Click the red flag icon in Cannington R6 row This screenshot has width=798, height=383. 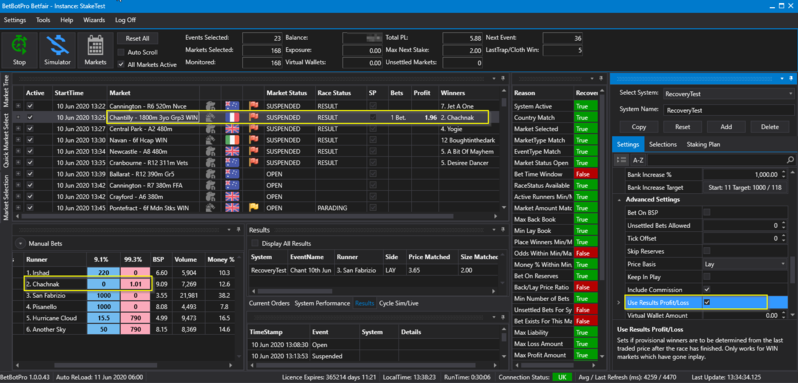tap(253, 106)
